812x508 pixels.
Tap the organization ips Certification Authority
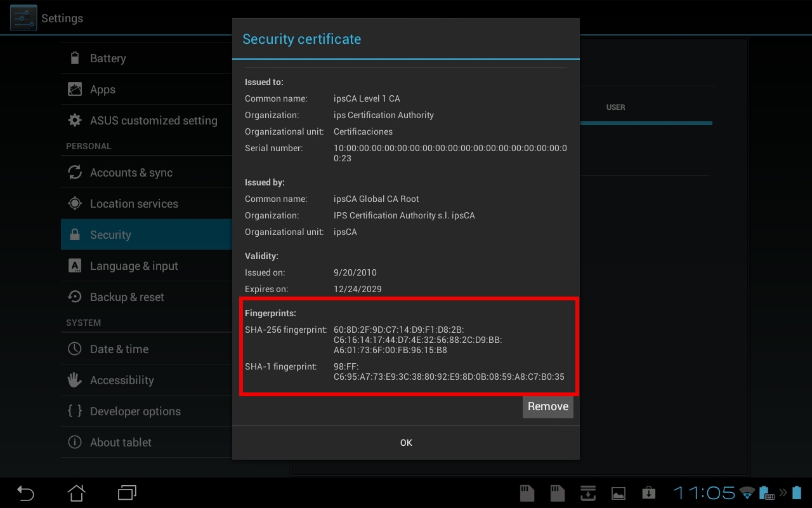[x=384, y=115]
